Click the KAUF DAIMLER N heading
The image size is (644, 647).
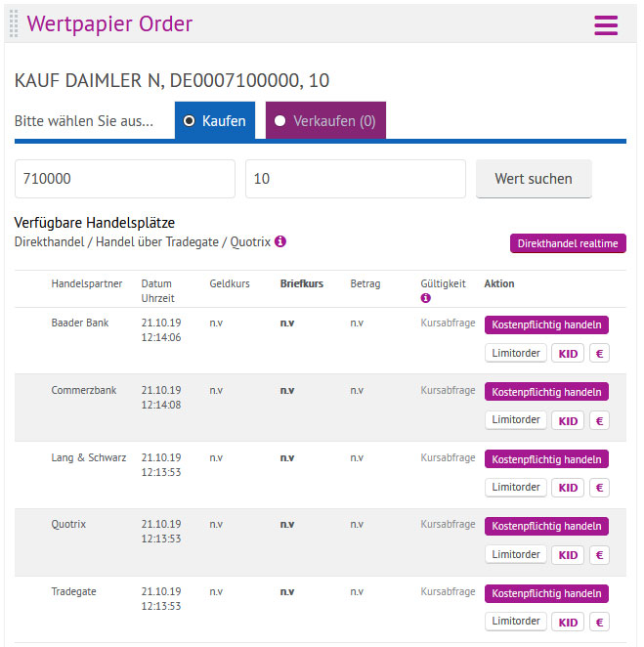(x=172, y=80)
